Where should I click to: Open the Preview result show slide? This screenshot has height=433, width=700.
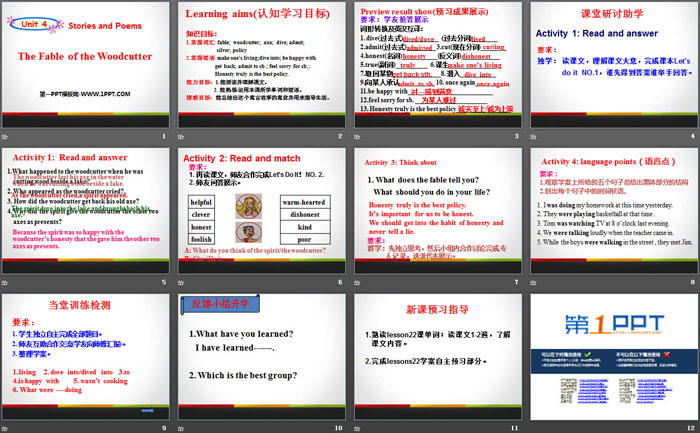click(436, 70)
